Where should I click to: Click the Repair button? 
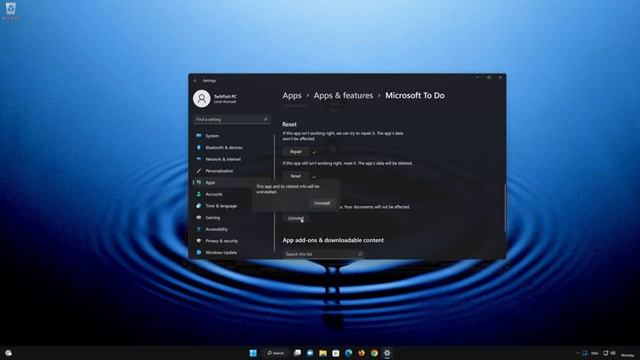(x=296, y=152)
